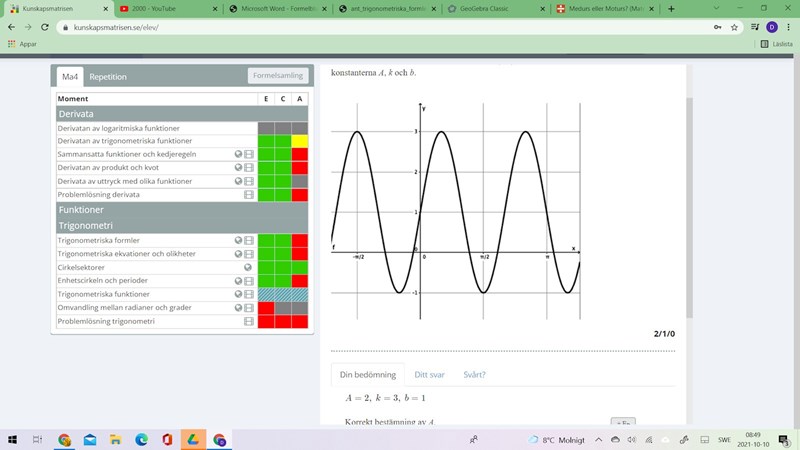Open the Ditt svar tab

pyautogui.click(x=428, y=375)
